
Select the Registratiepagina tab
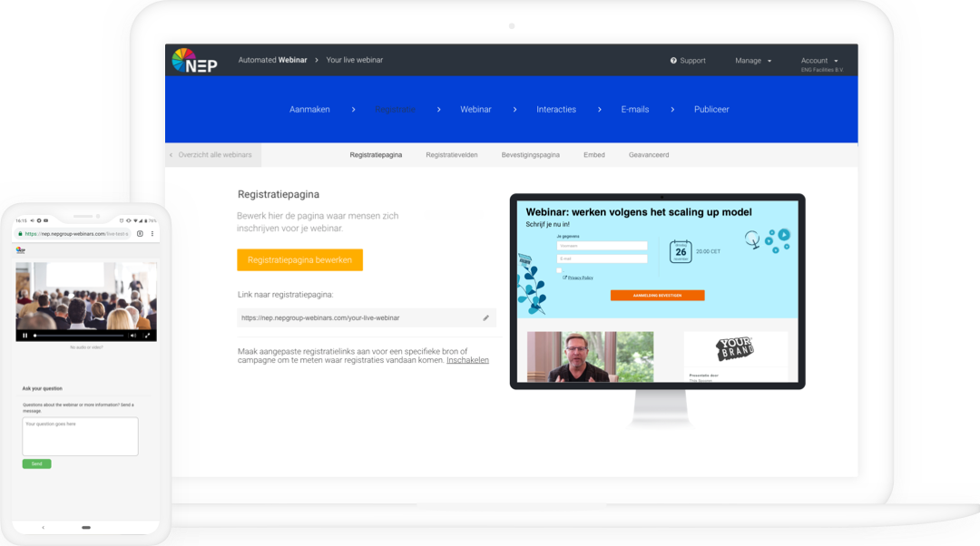pos(376,155)
